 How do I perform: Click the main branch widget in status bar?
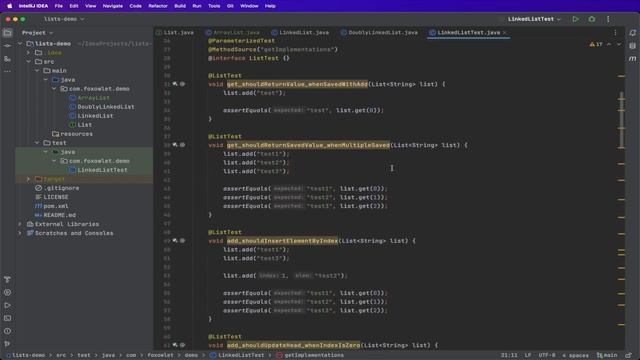[607, 356]
